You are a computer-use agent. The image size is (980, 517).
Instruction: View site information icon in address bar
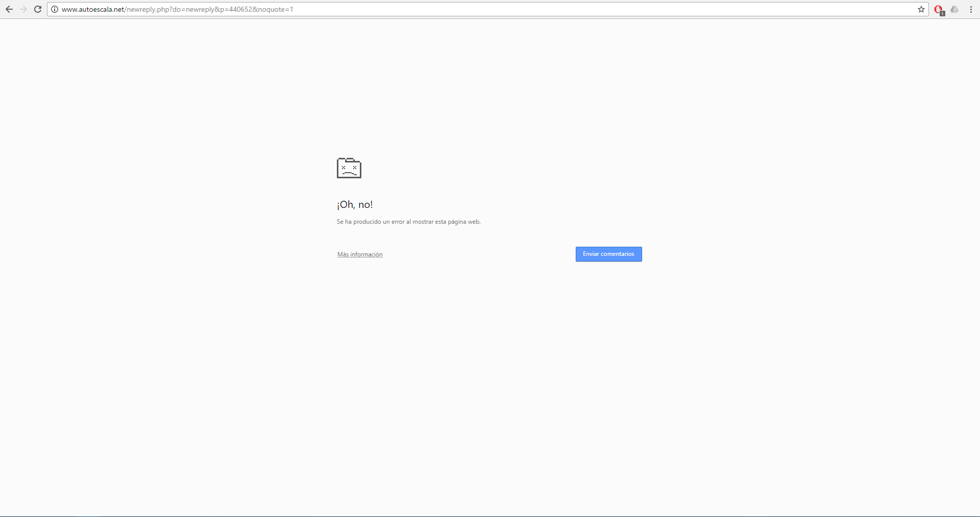click(55, 9)
